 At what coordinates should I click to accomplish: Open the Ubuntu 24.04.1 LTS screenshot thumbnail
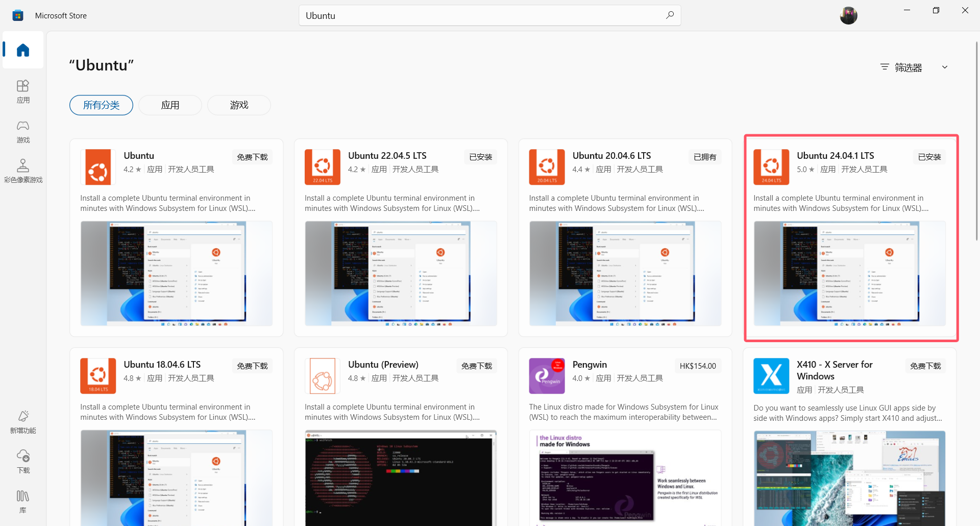850,273
